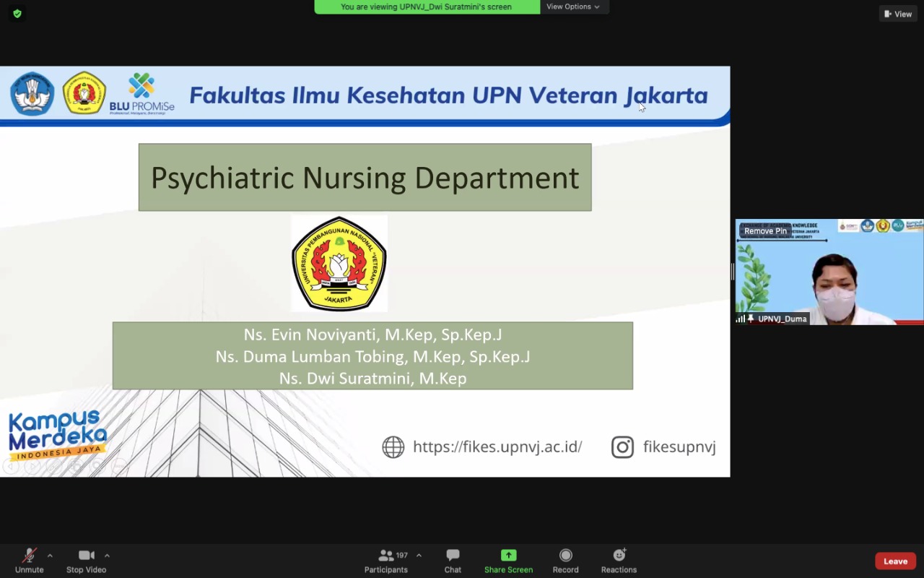Expand the arrow beside Participants count

click(419, 556)
